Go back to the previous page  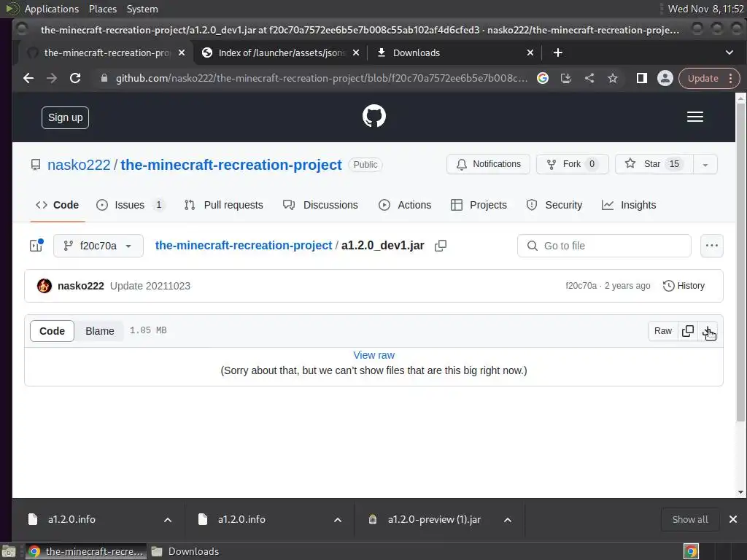[x=28, y=78]
